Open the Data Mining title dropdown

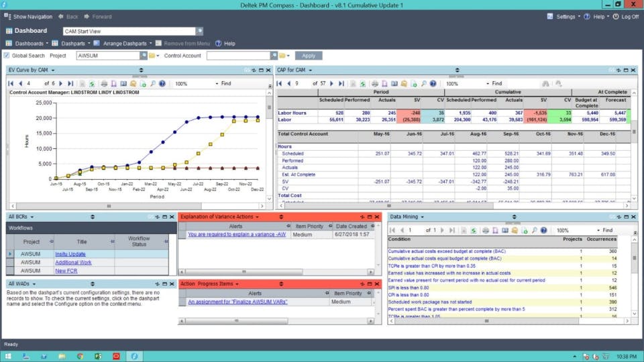point(422,217)
